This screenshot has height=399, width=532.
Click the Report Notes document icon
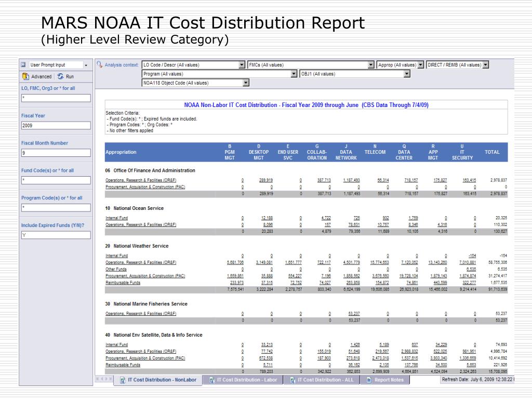tap(369, 380)
